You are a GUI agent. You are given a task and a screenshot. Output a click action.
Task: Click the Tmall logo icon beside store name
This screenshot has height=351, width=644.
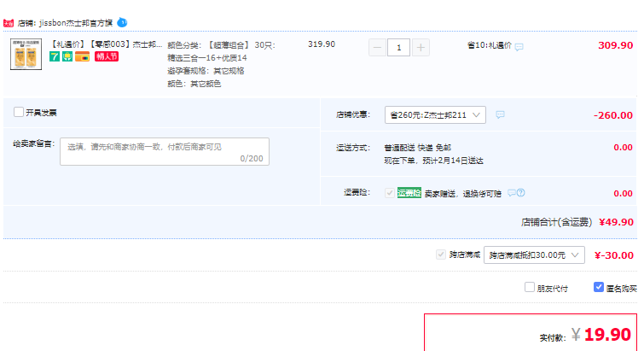click(x=9, y=23)
